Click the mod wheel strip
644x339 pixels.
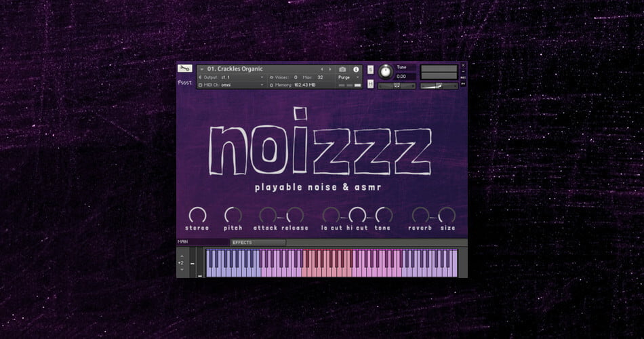(x=200, y=262)
